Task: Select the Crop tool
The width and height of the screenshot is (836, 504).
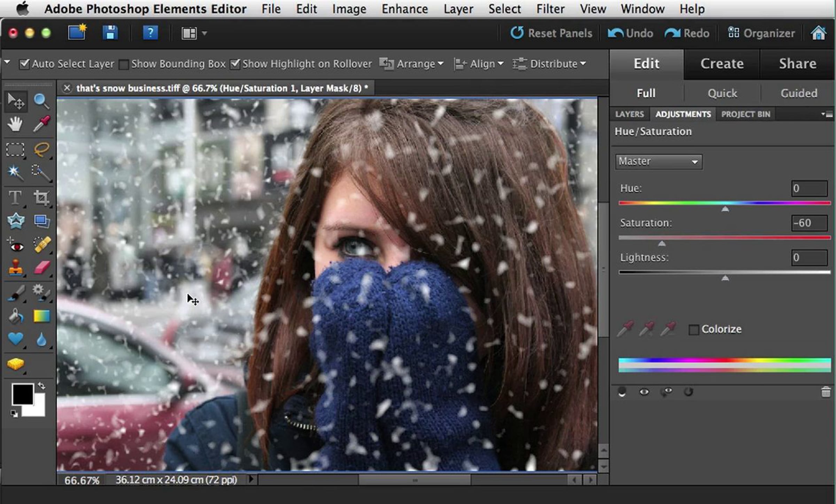Action: [x=41, y=198]
